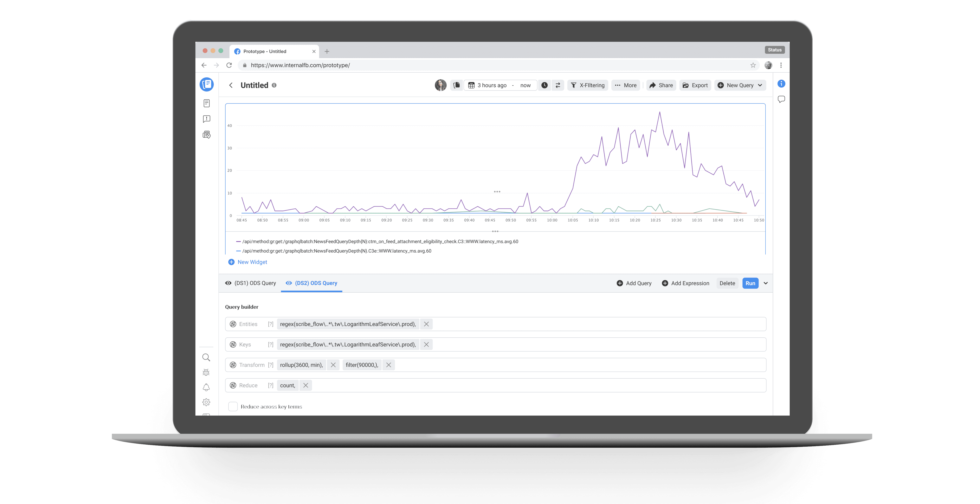Open the alert message icon in the left sidebar

[x=207, y=119]
